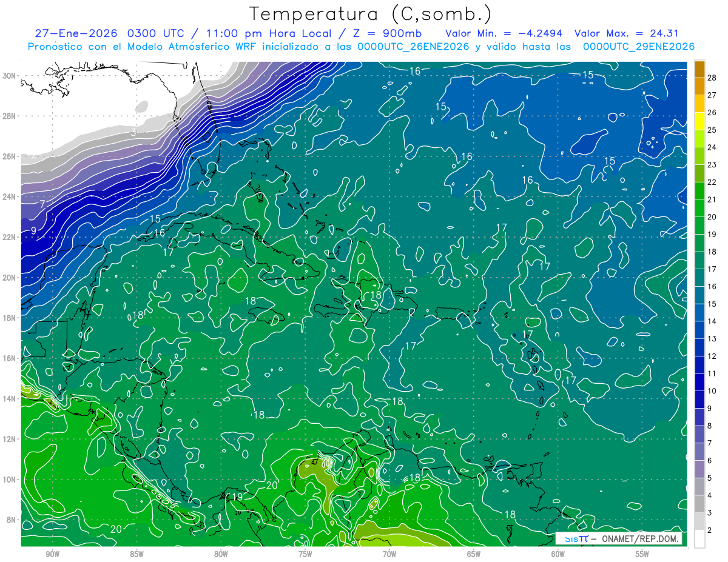The height and width of the screenshot is (562, 728).
Task: Click legend color band between 27 and 28
Action: click(x=699, y=87)
